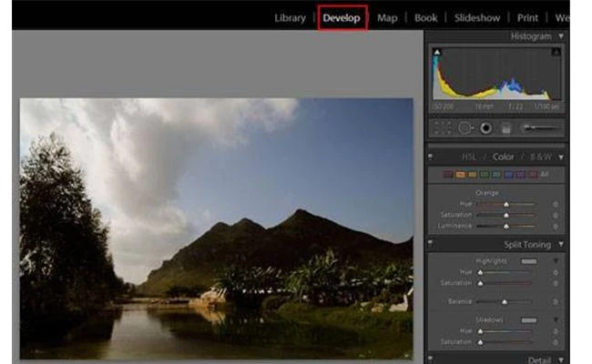Click the Highlights Hue slider handle
592x364 pixels.
point(480,272)
